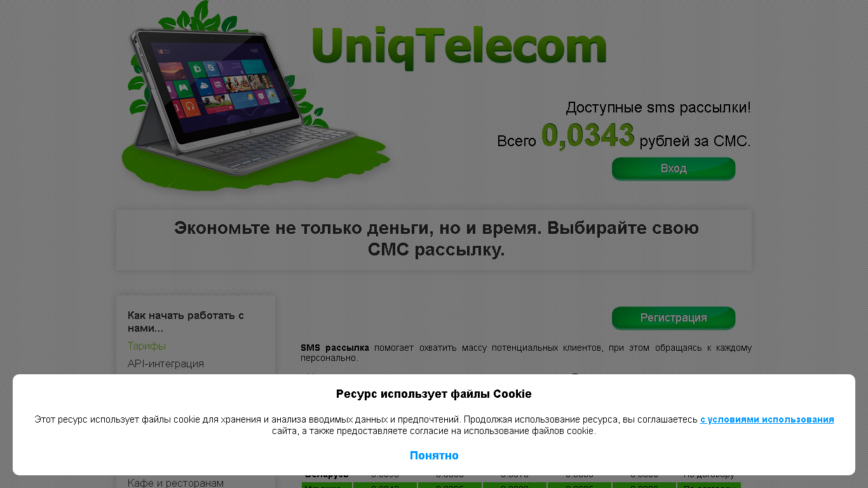
Task: Click the Windows tiles screen on tablet picture
Action: pyautogui.click(x=220, y=86)
